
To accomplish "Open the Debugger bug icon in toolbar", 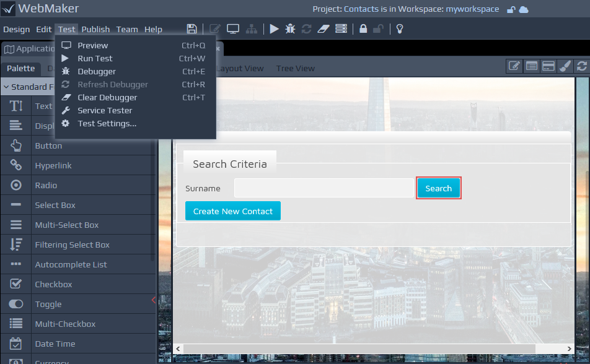I will pyautogui.click(x=290, y=29).
